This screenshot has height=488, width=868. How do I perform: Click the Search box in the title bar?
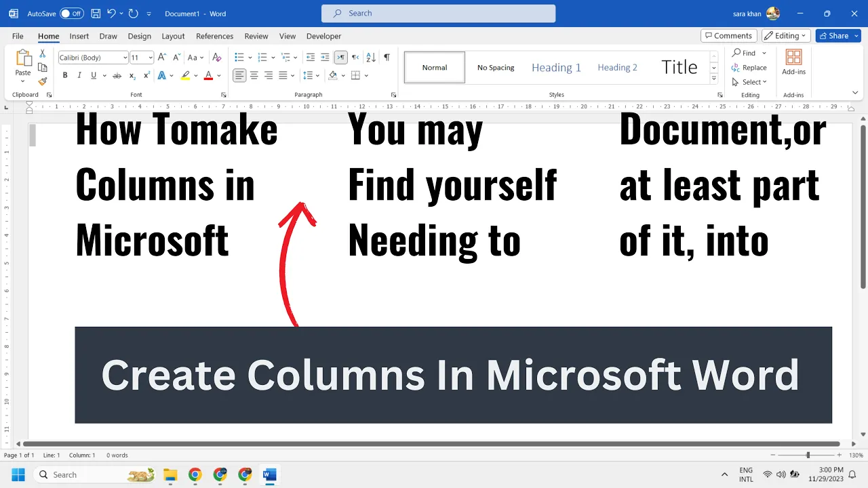pyautogui.click(x=438, y=13)
